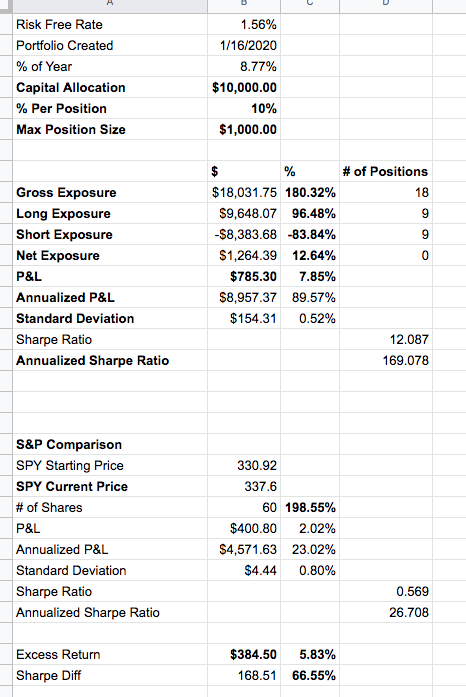Image resolution: width=466 pixels, height=697 pixels.
Task: Select the S&P Comparison heading cell
Action: click(110, 445)
